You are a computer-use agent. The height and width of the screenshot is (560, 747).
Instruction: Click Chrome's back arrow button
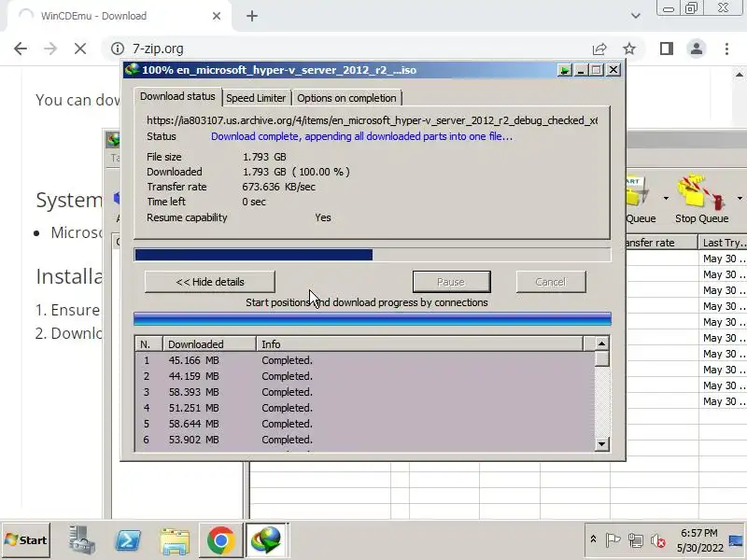tap(21, 49)
